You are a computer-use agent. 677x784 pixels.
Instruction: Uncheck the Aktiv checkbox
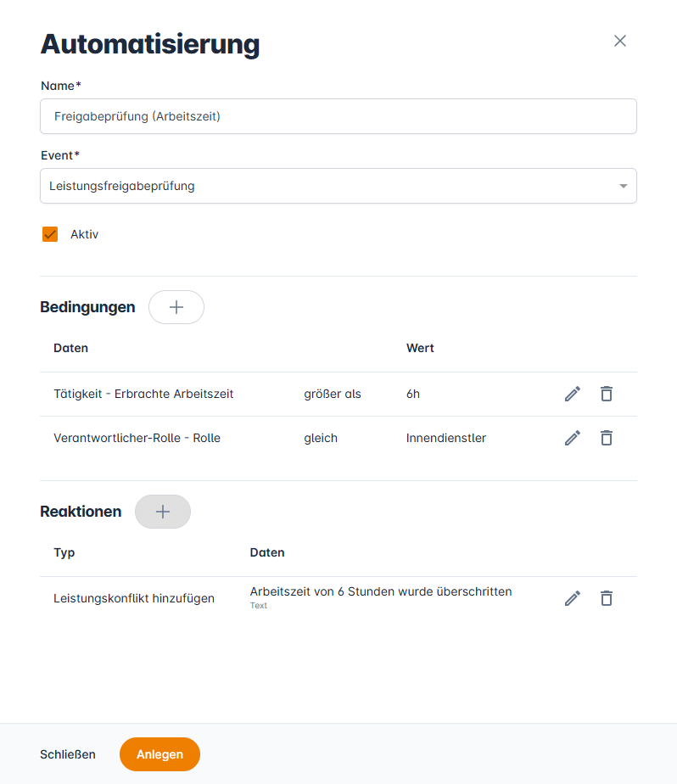[50, 234]
